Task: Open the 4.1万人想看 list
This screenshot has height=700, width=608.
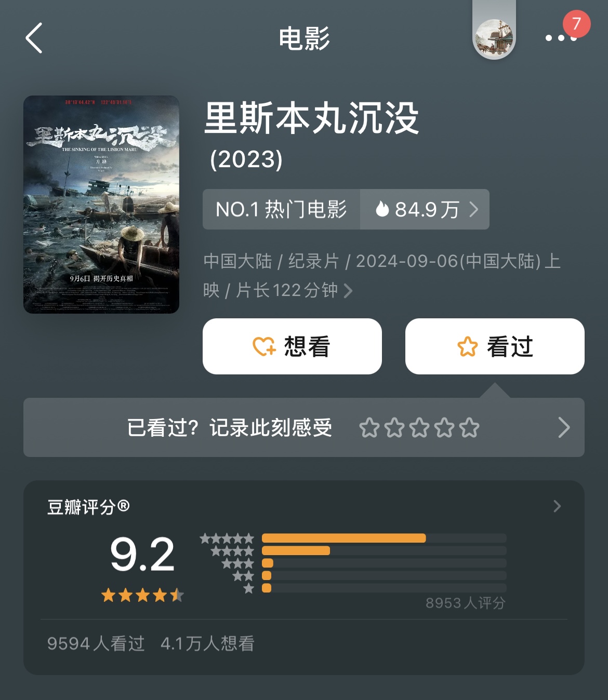Action: tap(207, 644)
